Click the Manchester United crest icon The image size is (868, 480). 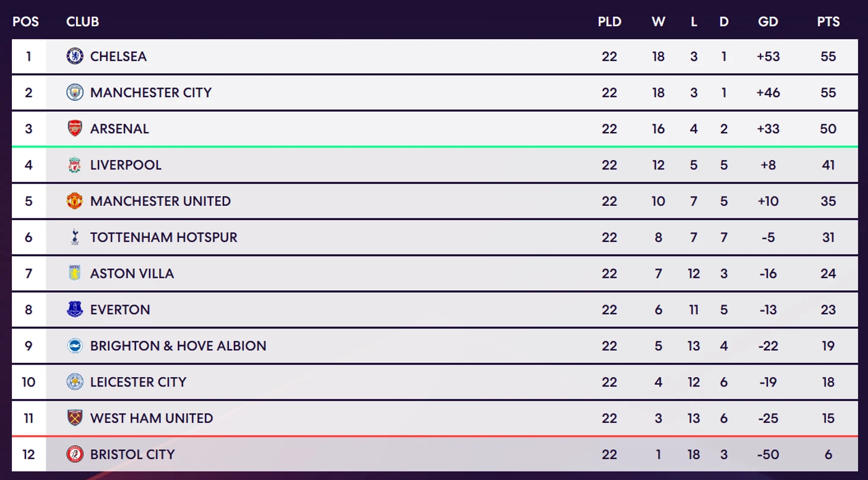point(75,201)
